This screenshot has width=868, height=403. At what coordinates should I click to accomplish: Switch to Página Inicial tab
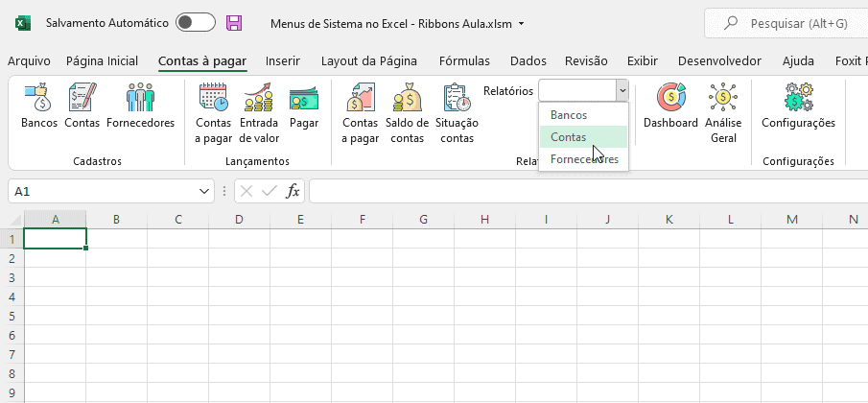pyautogui.click(x=102, y=61)
